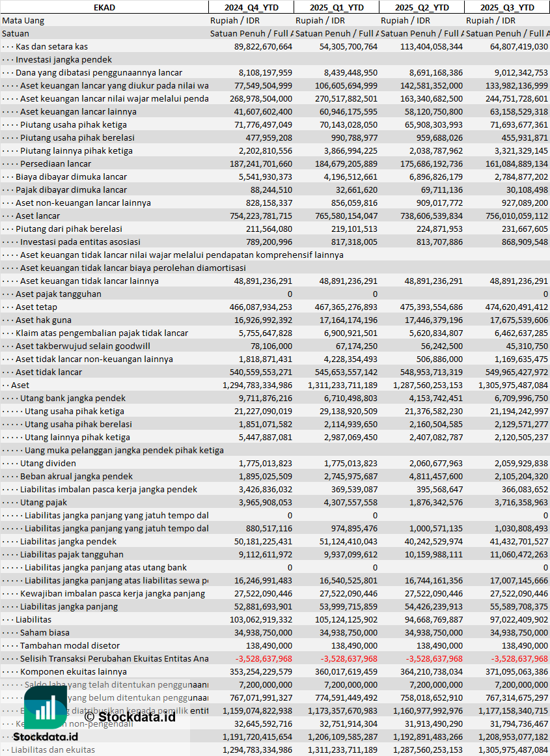The image size is (550, 756).
Task: Click Aset tetap value 475,393,554,686
Action: [x=432, y=307]
